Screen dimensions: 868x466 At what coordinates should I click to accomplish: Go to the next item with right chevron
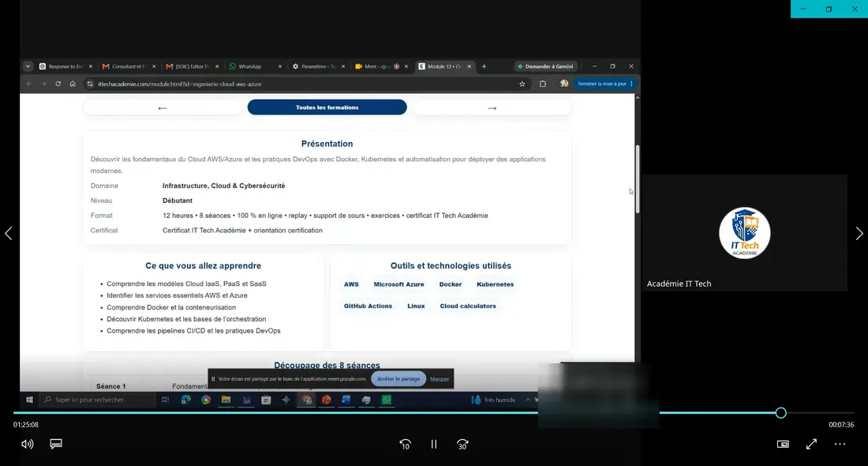click(x=859, y=233)
